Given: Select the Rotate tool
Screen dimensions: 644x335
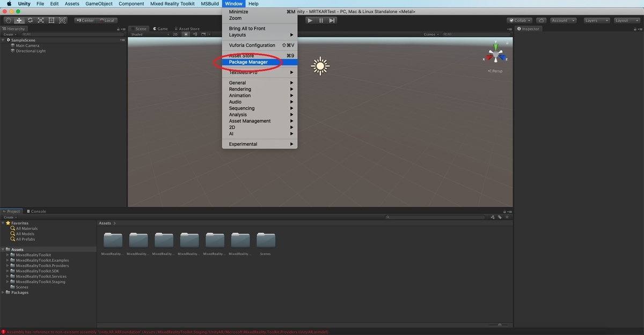Looking at the screenshot, I should [x=30, y=20].
